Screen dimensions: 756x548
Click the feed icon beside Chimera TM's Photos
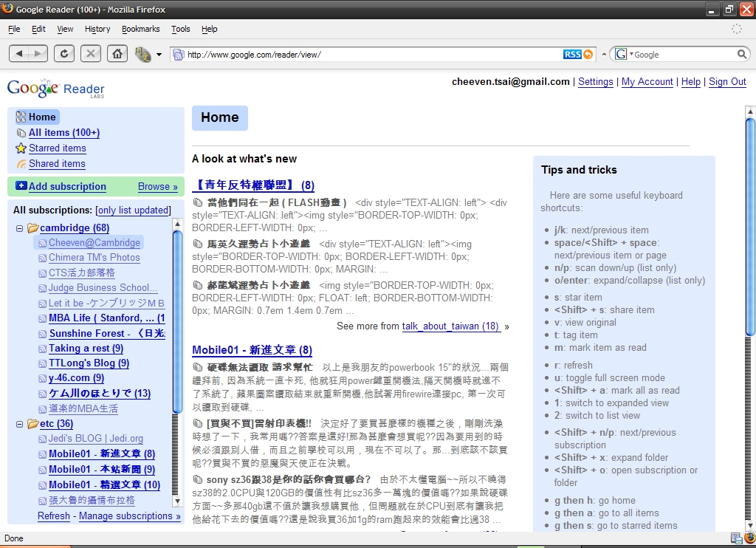[x=42, y=258]
